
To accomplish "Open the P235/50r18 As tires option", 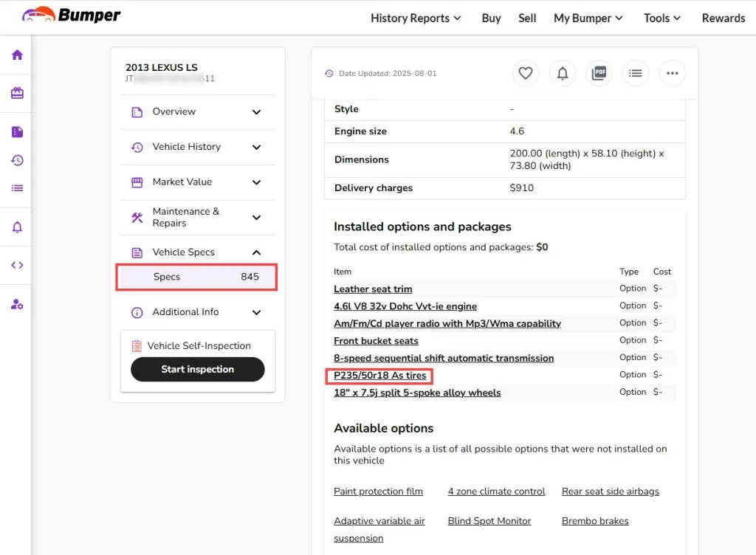I will [380, 376].
